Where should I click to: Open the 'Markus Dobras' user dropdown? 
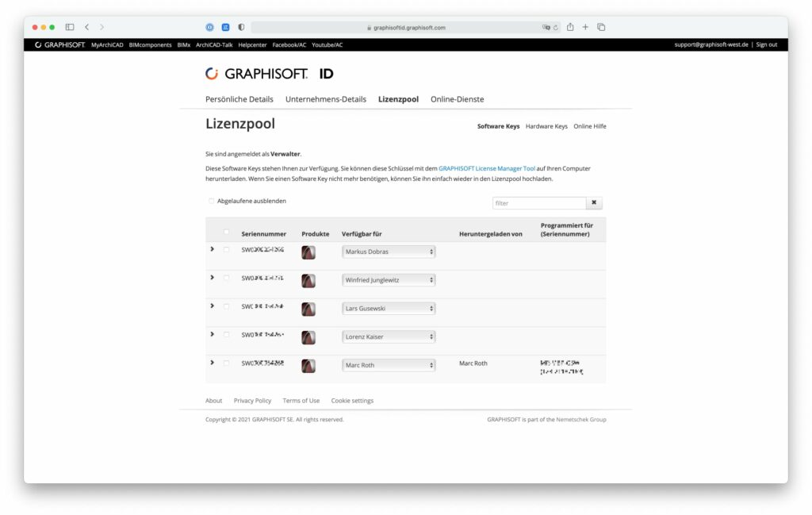[x=389, y=252]
